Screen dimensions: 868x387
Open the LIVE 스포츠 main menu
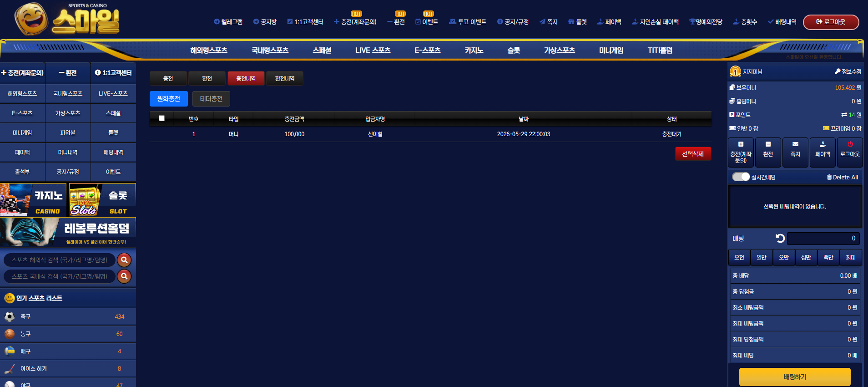click(373, 50)
